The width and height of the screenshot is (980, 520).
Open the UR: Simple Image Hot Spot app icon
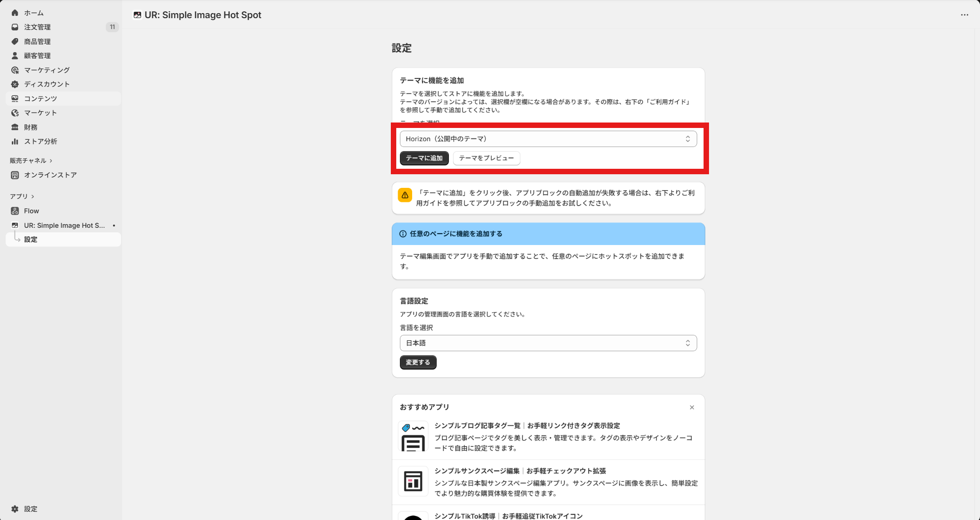pyautogui.click(x=15, y=225)
